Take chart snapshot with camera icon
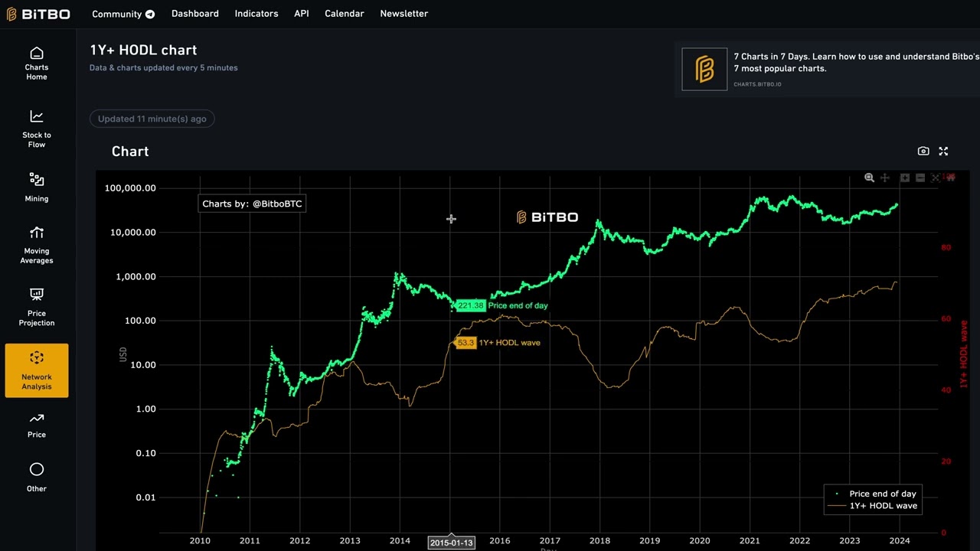Image resolution: width=980 pixels, height=551 pixels. pos(923,152)
